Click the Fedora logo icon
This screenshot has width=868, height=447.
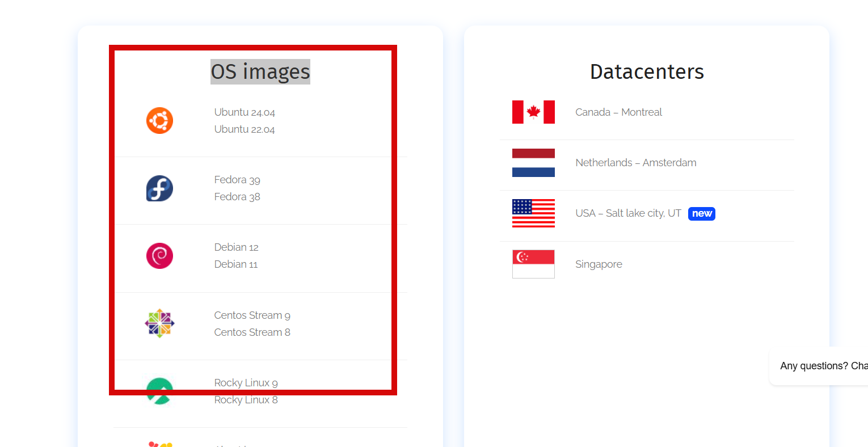(159, 188)
